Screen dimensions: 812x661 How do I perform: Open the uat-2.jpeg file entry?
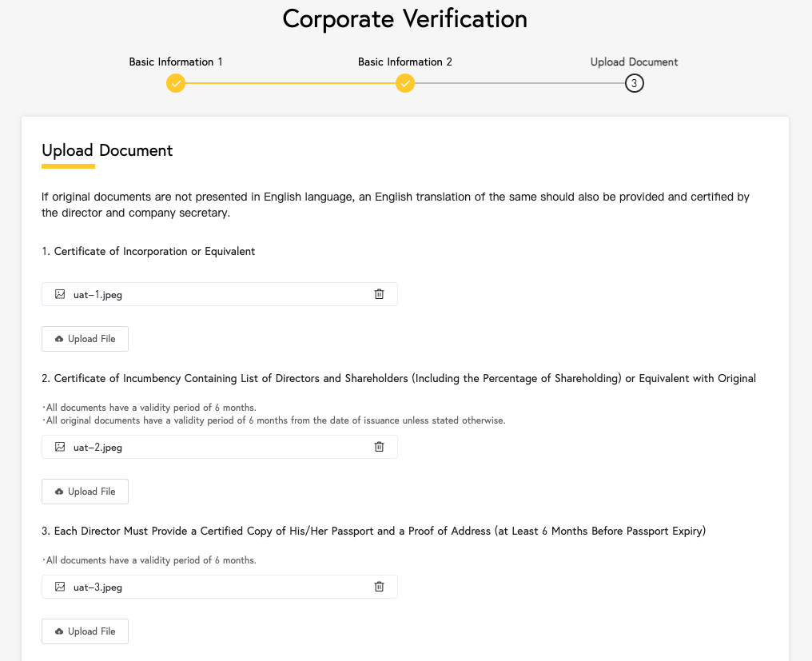(220, 447)
